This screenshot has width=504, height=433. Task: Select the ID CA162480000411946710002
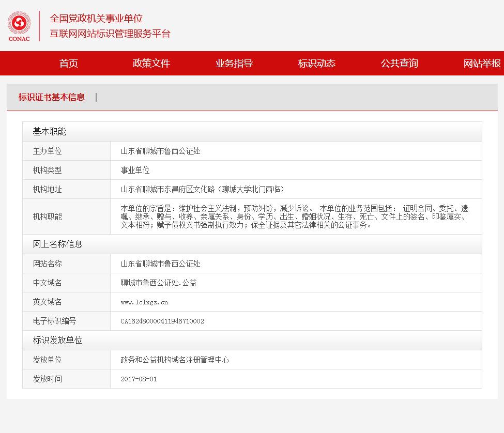tap(162, 321)
